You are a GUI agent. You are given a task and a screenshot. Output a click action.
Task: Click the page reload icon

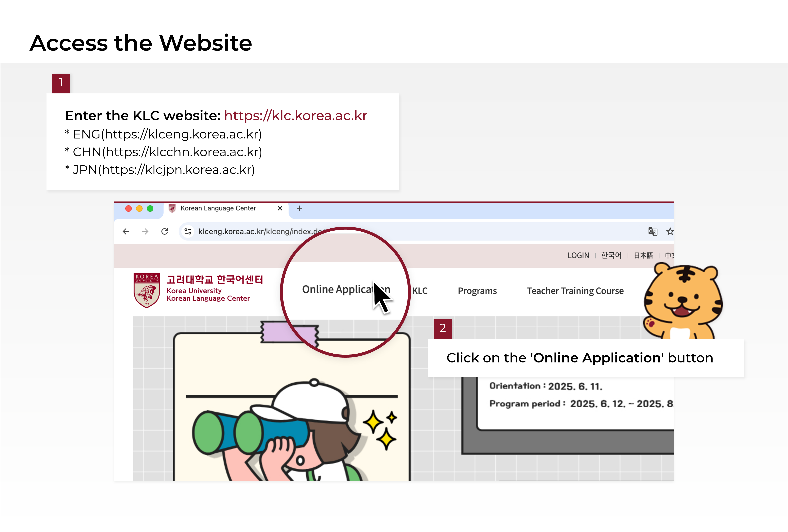pyautogui.click(x=165, y=231)
